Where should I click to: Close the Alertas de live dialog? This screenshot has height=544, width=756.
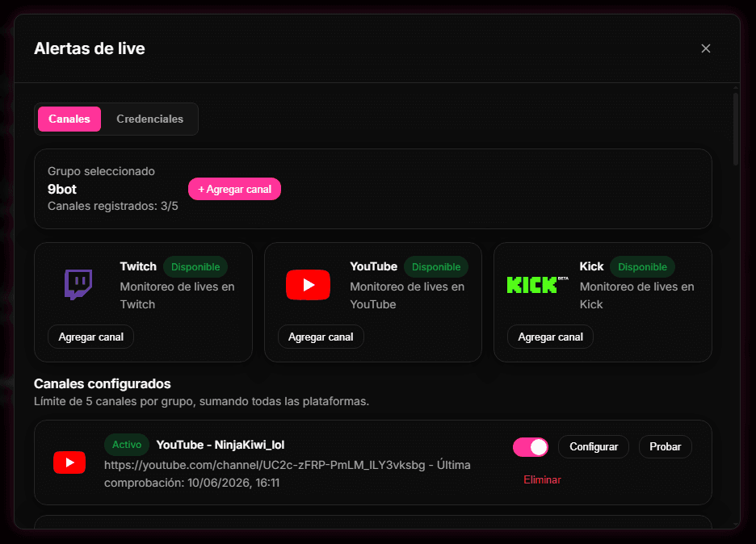pos(705,48)
